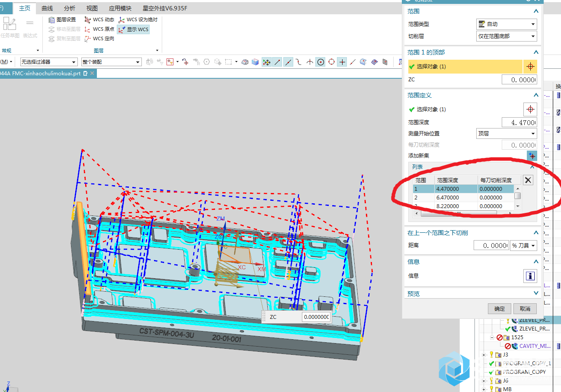Image resolution: width=561 pixels, height=392 pixels.
Task: Collapse the 在上一个范围之下切削 section
Action: click(x=536, y=233)
